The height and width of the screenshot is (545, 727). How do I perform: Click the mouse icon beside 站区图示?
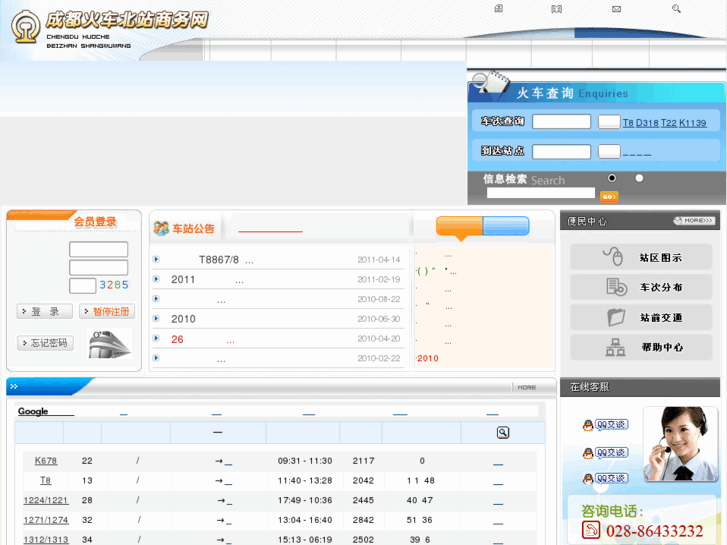click(x=613, y=256)
